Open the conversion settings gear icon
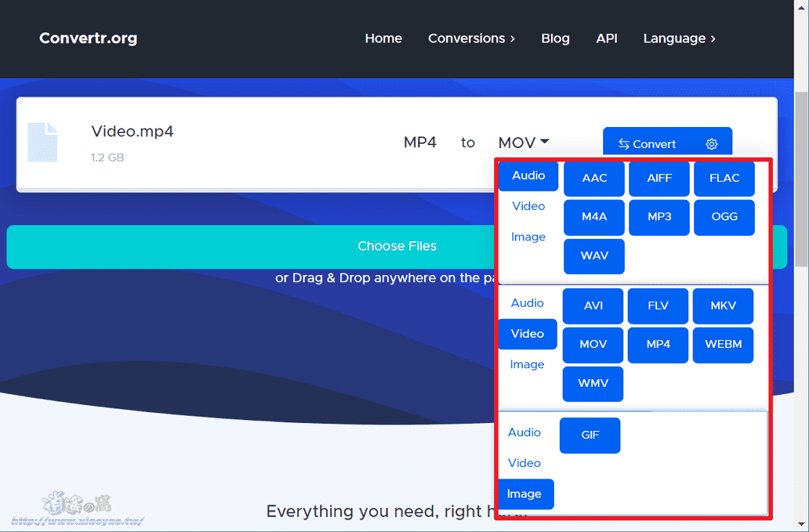Viewport: 809px width, 532px height. click(711, 144)
